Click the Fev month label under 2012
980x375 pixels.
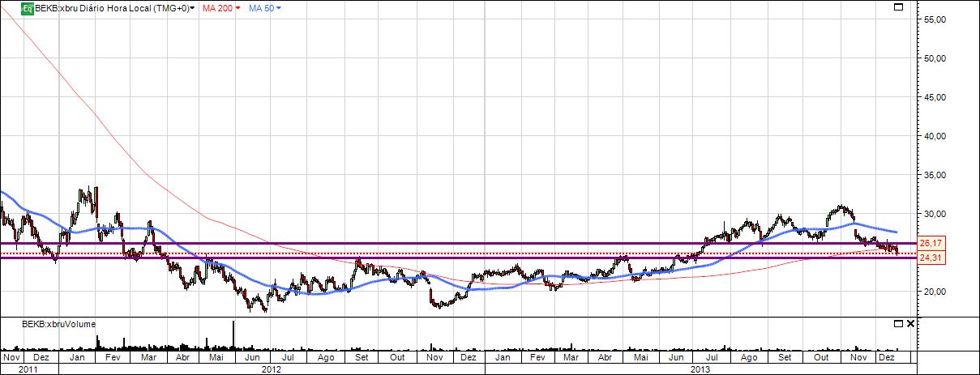click(x=113, y=356)
